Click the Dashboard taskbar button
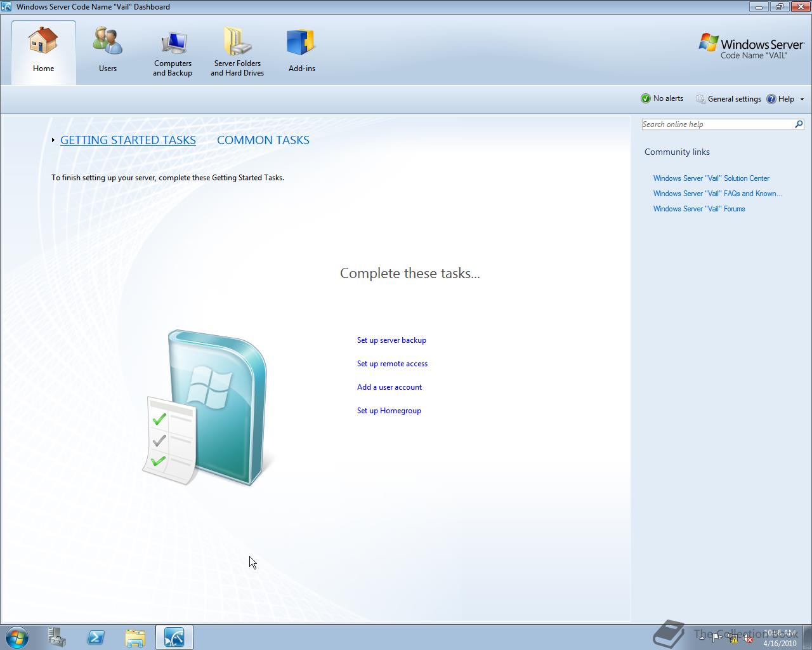Image resolution: width=812 pixels, height=650 pixels. [174, 637]
